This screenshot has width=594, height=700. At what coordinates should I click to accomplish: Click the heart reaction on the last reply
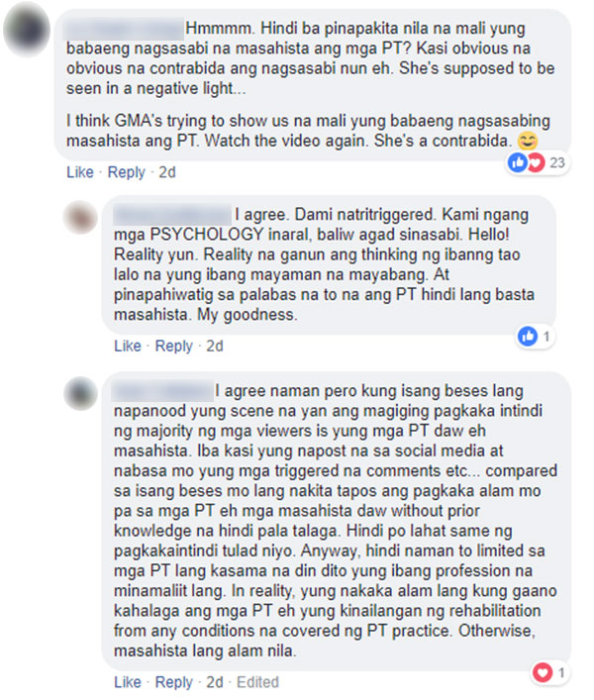543,672
